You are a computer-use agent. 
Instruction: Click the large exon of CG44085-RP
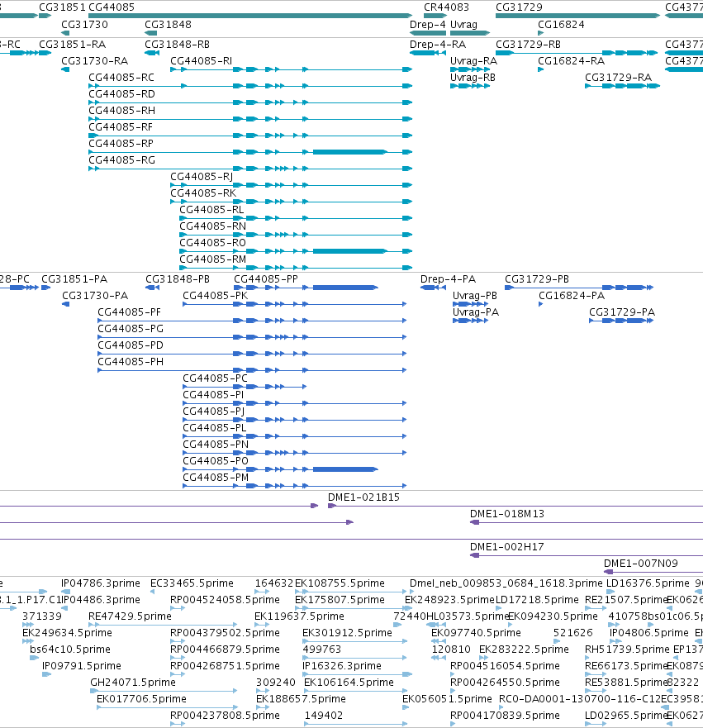pos(350,152)
